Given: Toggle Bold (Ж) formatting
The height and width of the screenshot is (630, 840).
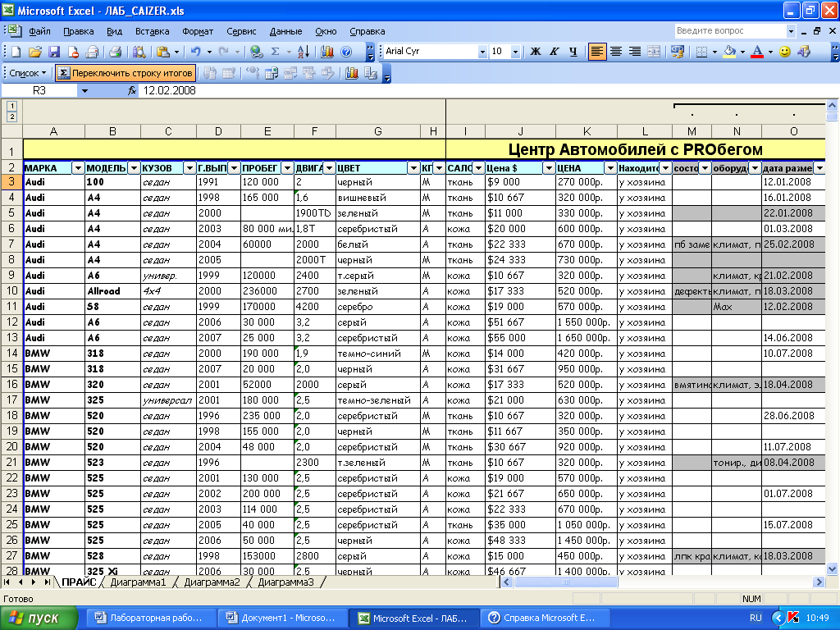Looking at the screenshot, I should 535,52.
